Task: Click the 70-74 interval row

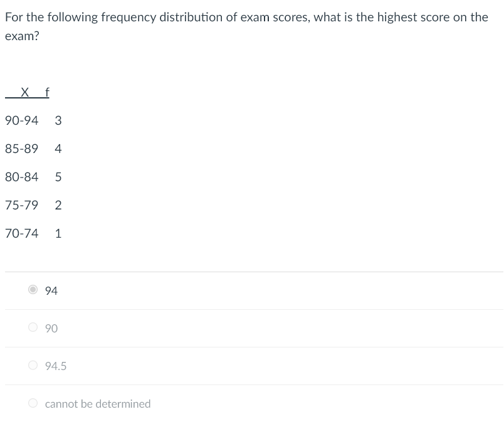Action: pos(21,233)
